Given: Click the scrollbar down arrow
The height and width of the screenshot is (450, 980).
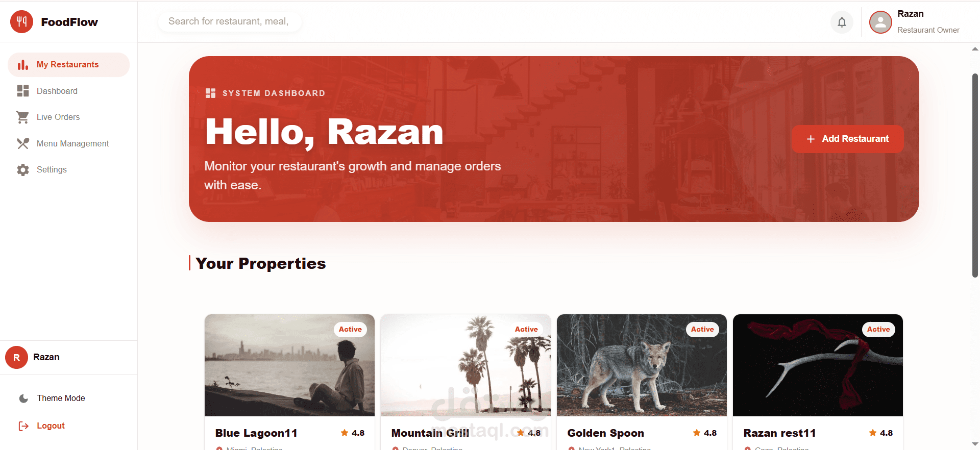Looking at the screenshot, I should pos(975,444).
